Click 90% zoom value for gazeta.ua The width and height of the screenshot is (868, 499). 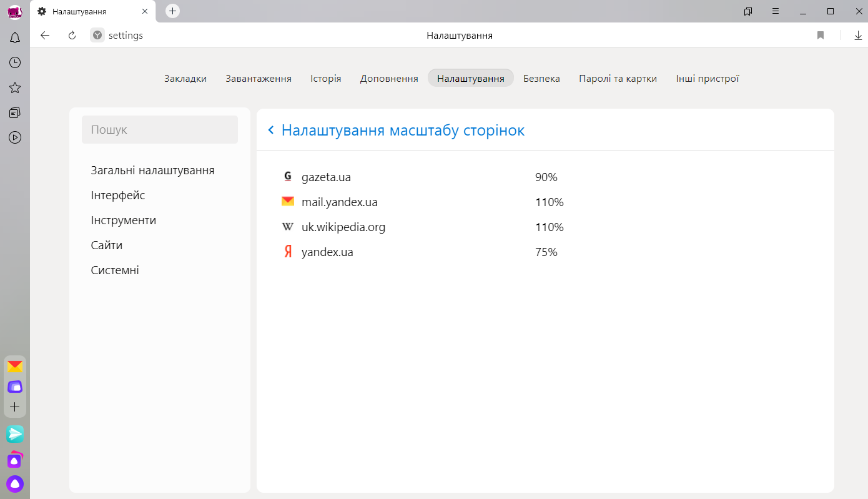[x=546, y=177]
